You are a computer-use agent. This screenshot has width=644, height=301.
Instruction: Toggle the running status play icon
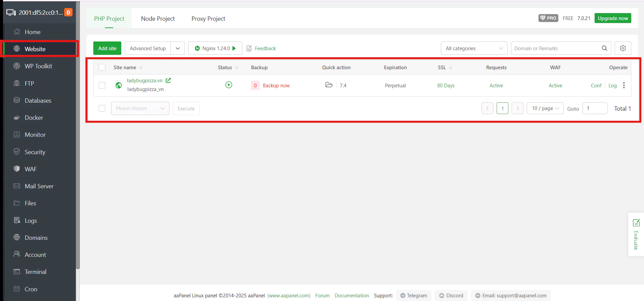click(x=229, y=85)
